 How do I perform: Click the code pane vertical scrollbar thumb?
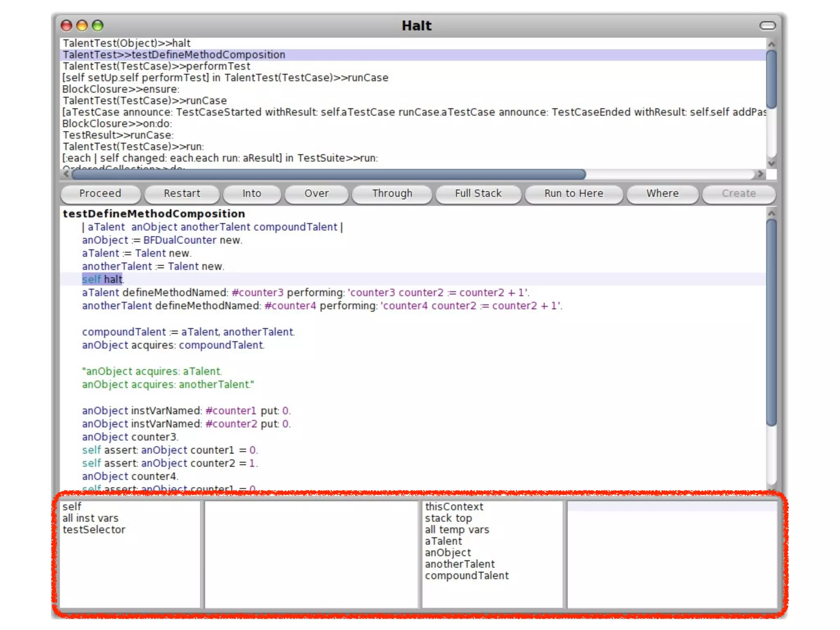click(x=771, y=322)
